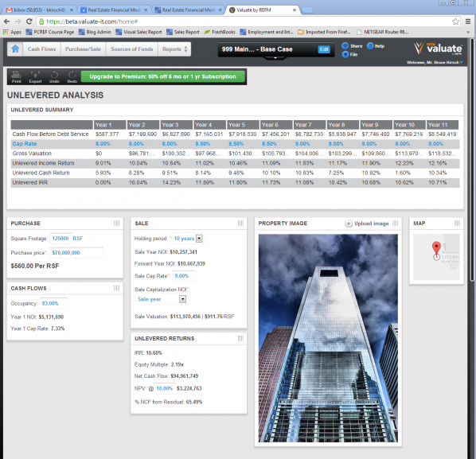This screenshot has height=459, width=476.
Task: Click Upgrade to Premium green button
Action: coord(162,76)
